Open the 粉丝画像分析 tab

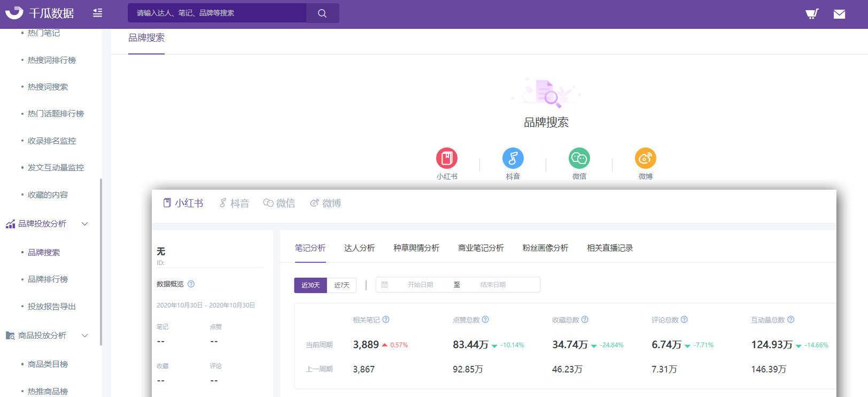pos(545,248)
